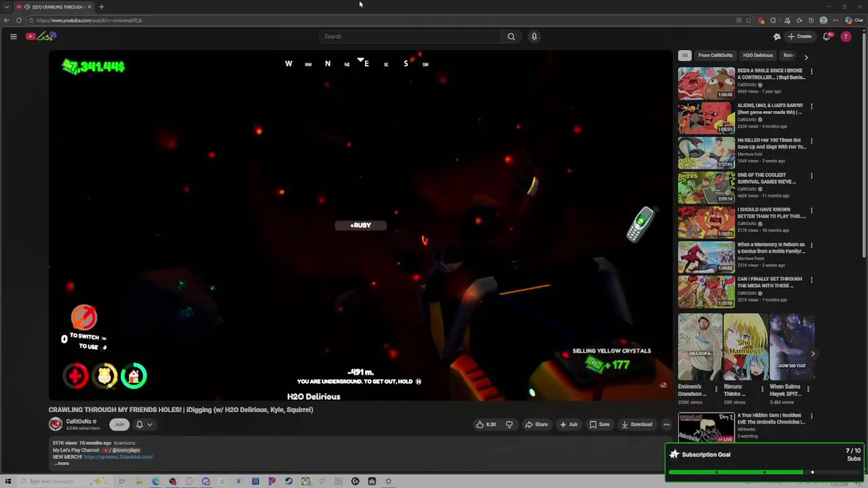
Task: Open the browser history icon
Action: click(x=811, y=20)
